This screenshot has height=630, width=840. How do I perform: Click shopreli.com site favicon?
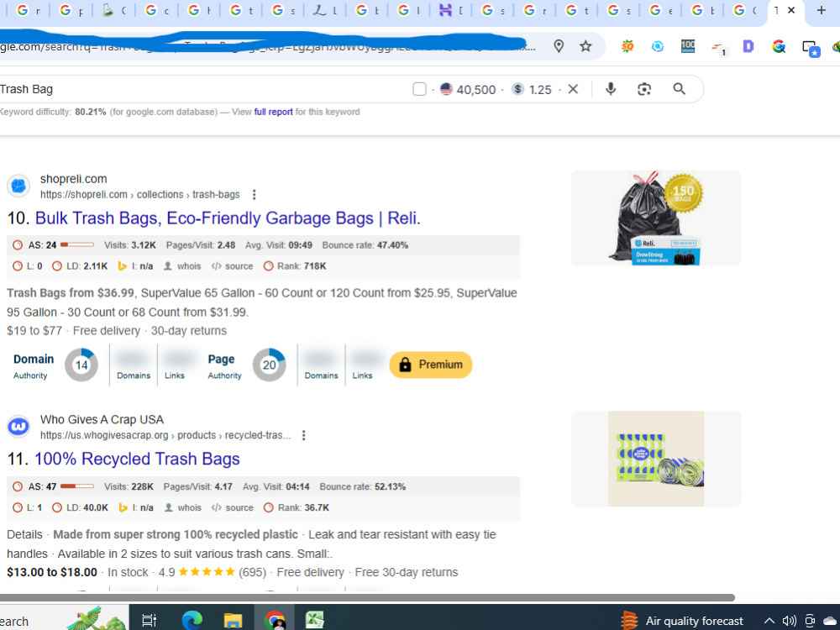pyautogui.click(x=18, y=186)
